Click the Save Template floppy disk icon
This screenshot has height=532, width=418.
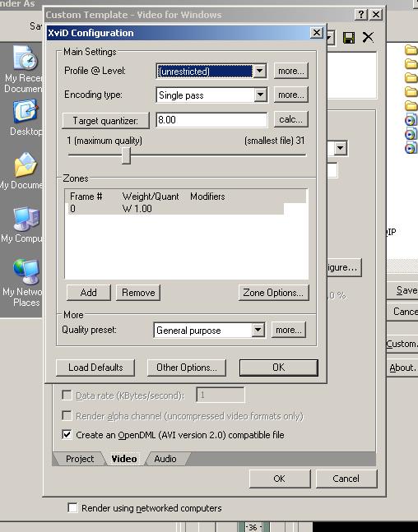click(x=349, y=38)
